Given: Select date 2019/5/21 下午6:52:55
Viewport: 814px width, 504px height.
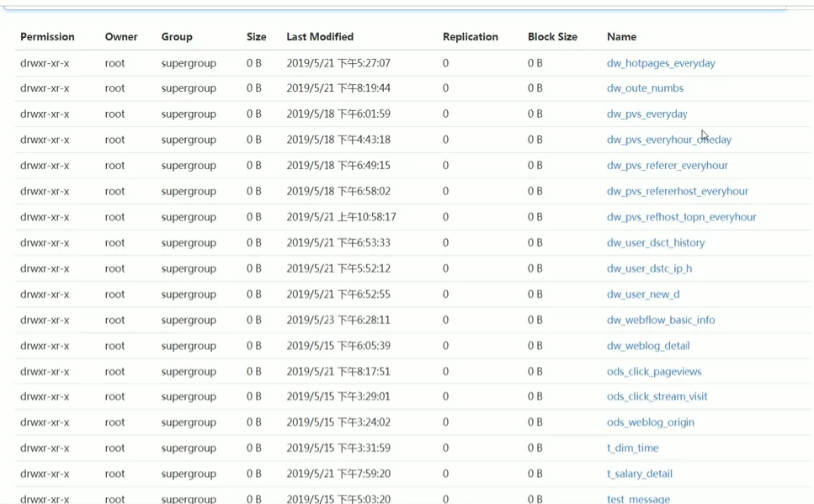Looking at the screenshot, I should 338,294.
